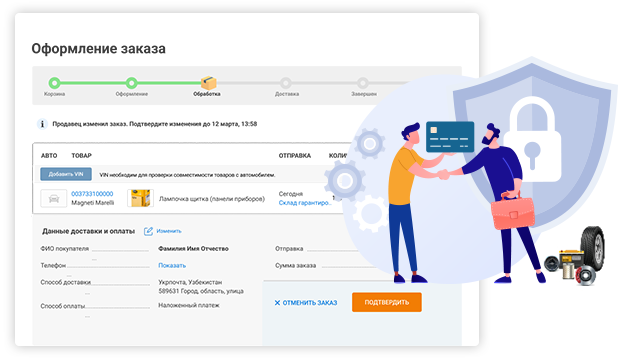
Task: Click the package box icon at Обработка step
Action: 208,83
